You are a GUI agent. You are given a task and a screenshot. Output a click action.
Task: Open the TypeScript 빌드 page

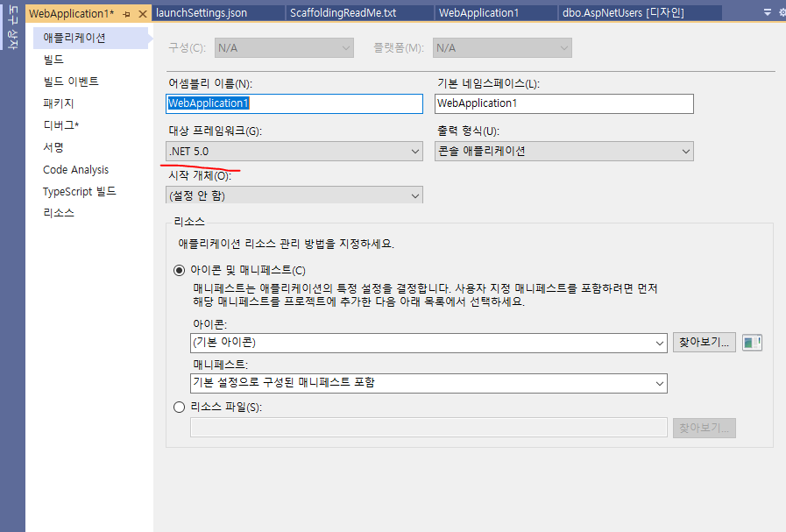(x=79, y=191)
